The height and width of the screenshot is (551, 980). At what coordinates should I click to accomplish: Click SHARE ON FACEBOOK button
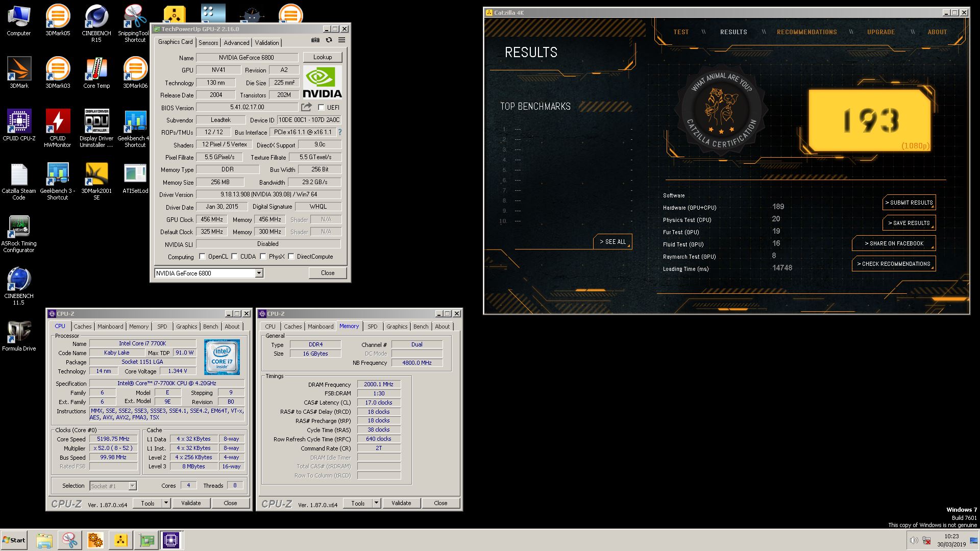click(894, 243)
